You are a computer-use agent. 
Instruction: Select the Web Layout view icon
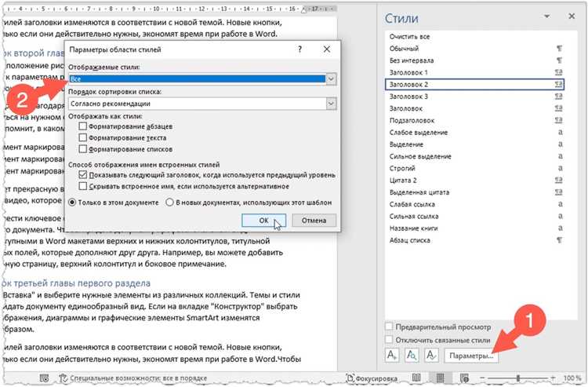pyautogui.click(x=464, y=378)
